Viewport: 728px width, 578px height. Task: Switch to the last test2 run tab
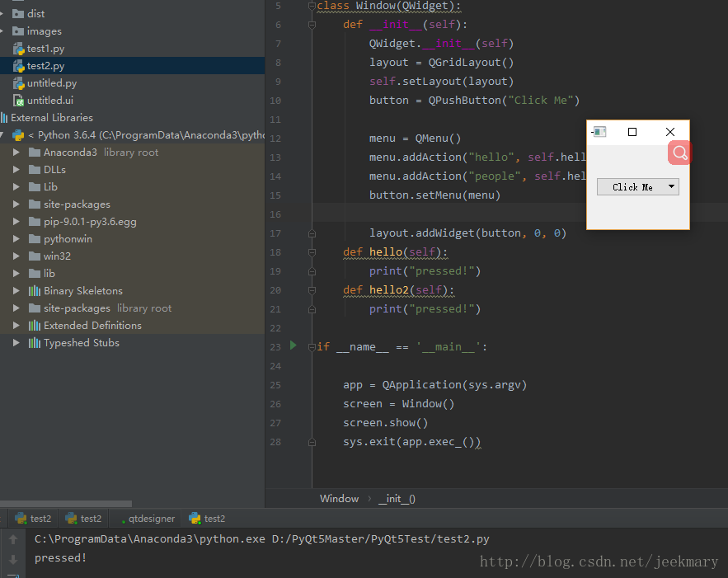(x=207, y=519)
